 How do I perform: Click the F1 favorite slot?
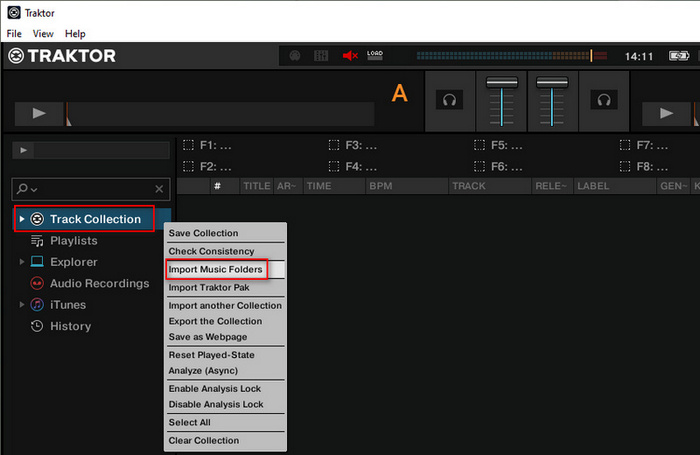point(207,145)
